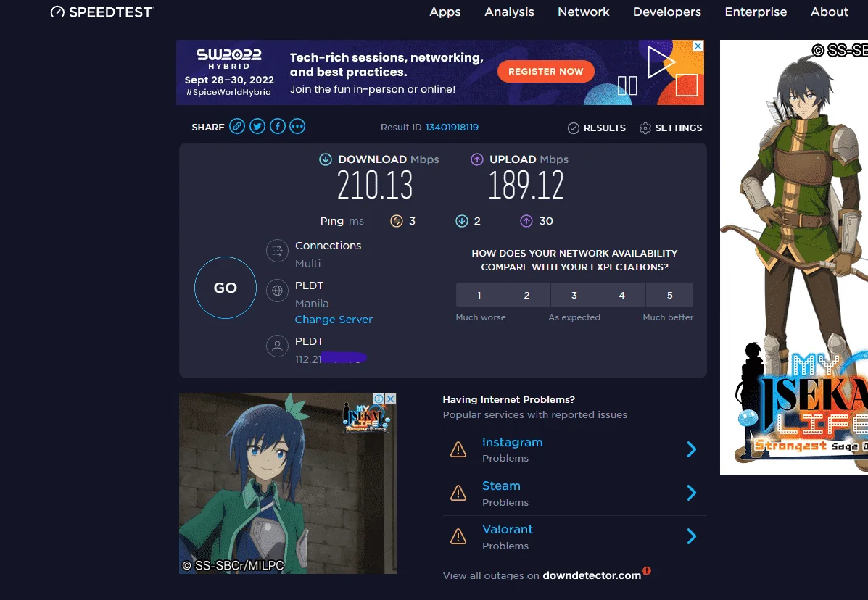The image size is (868, 600).
Task: Click the 189.12 upload speed value
Action: click(x=526, y=186)
